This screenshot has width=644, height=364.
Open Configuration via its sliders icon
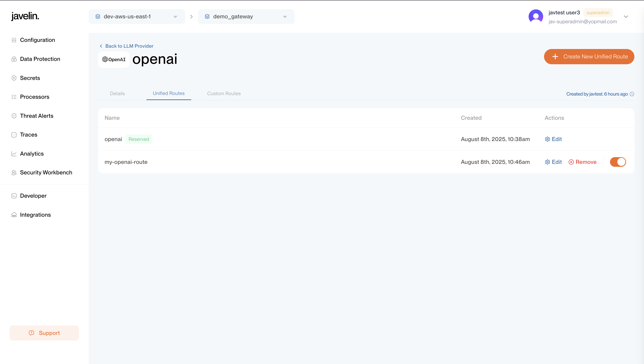click(x=14, y=40)
